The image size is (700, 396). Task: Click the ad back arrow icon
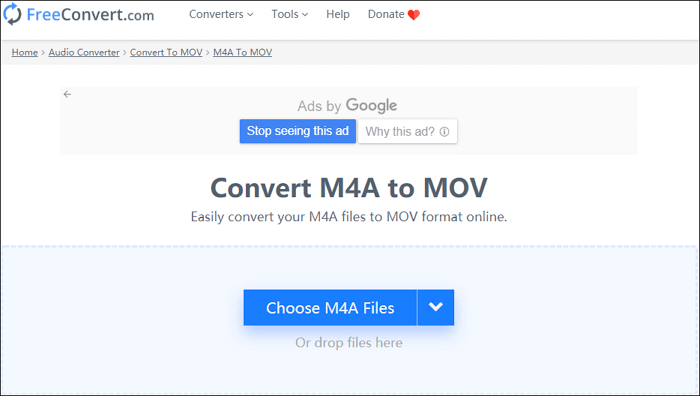coord(67,94)
